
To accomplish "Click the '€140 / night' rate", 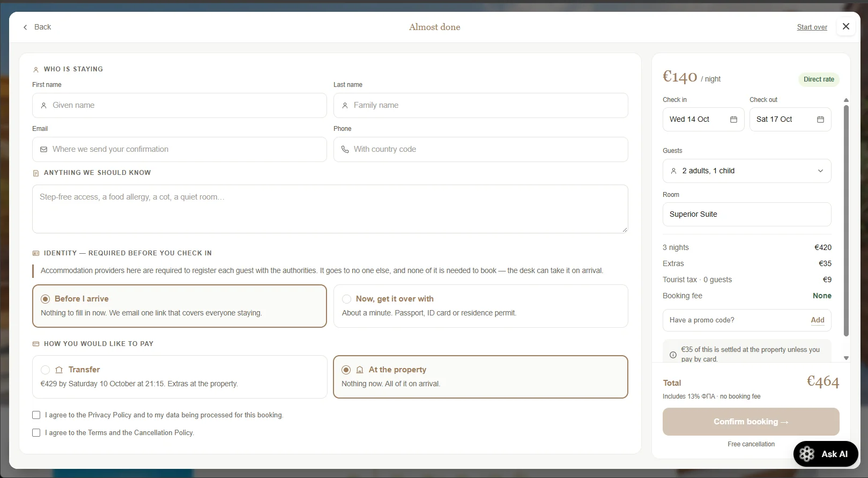I will [x=692, y=77].
